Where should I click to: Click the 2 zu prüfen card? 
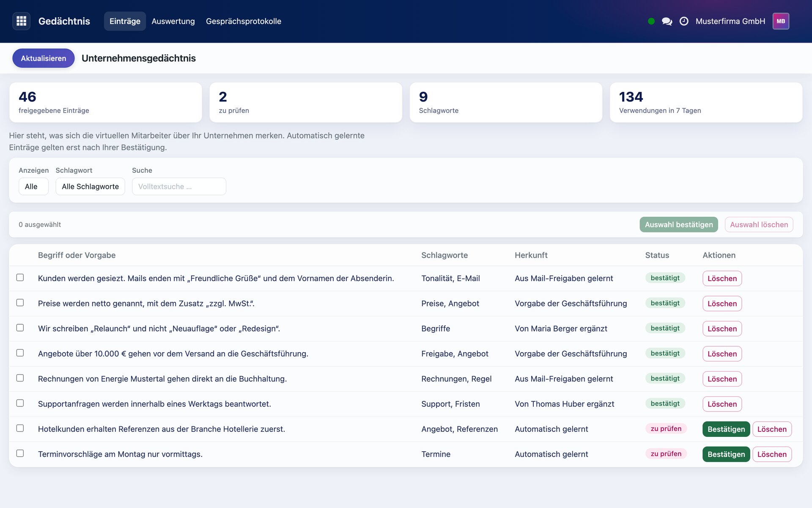click(x=306, y=102)
